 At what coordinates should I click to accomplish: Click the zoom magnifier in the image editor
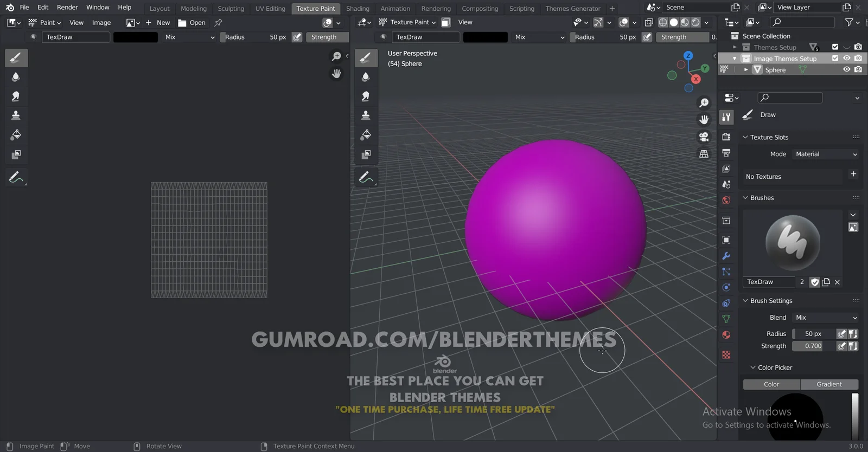(x=336, y=56)
